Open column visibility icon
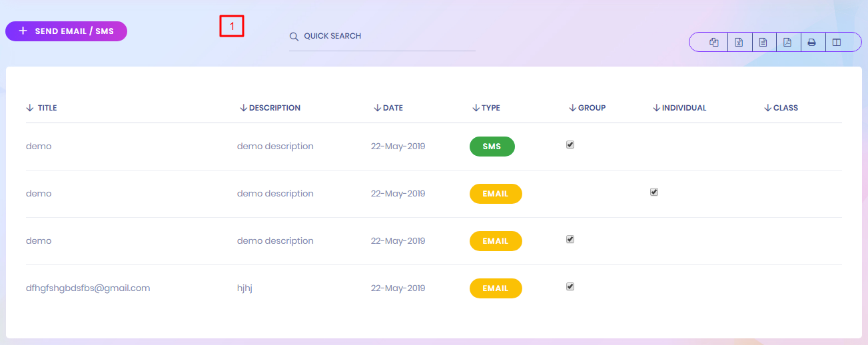This screenshot has height=345, width=868. pos(837,43)
